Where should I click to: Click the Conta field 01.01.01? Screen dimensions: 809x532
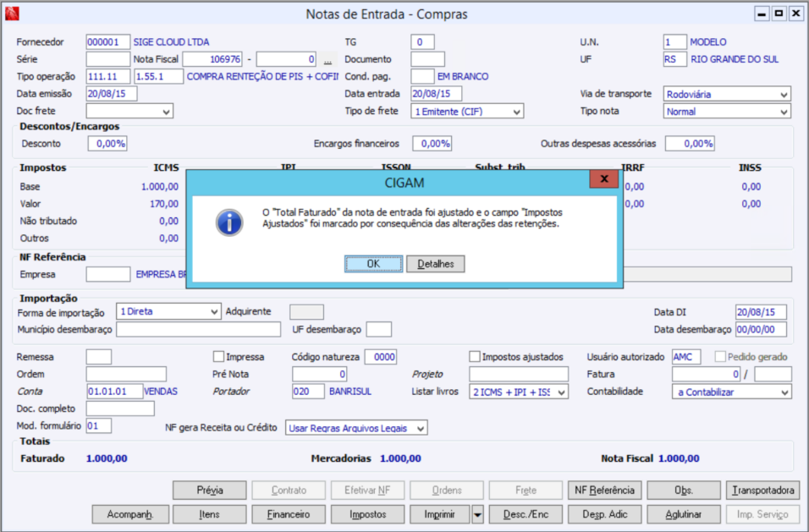click(x=114, y=392)
